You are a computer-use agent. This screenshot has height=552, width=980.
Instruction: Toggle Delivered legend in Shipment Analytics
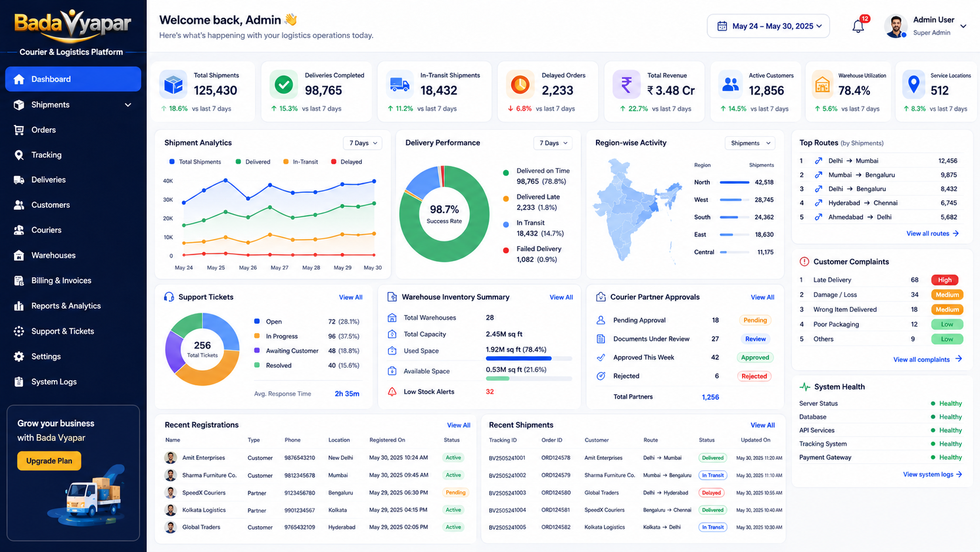coord(253,162)
